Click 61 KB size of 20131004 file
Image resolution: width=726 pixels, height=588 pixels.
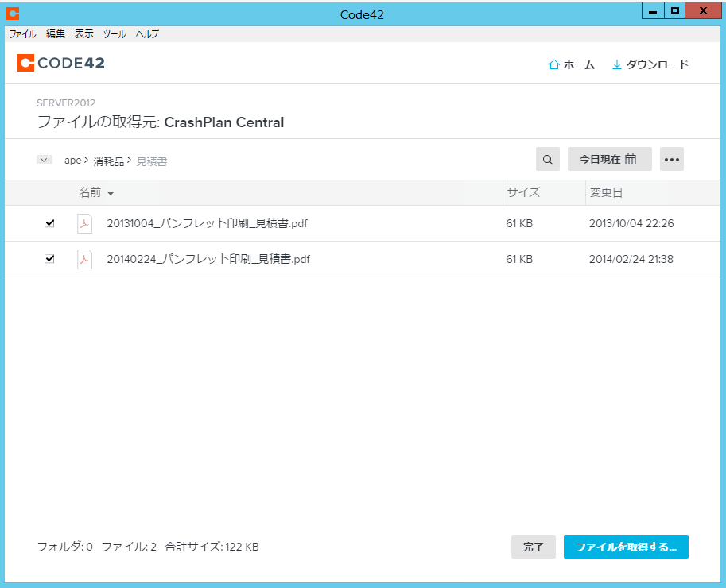[x=519, y=223]
